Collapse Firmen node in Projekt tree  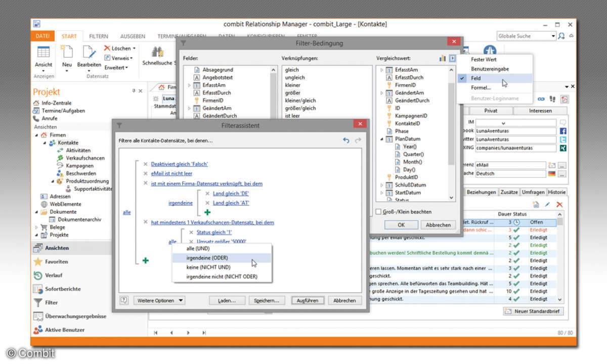pyautogui.click(x=36, y=135)
